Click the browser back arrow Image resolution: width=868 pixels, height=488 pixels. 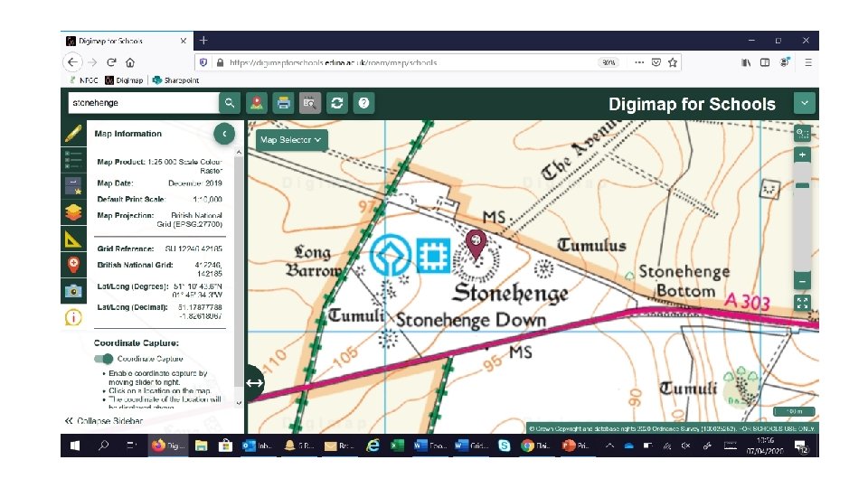pyautogui.click(x=72, y=62)
